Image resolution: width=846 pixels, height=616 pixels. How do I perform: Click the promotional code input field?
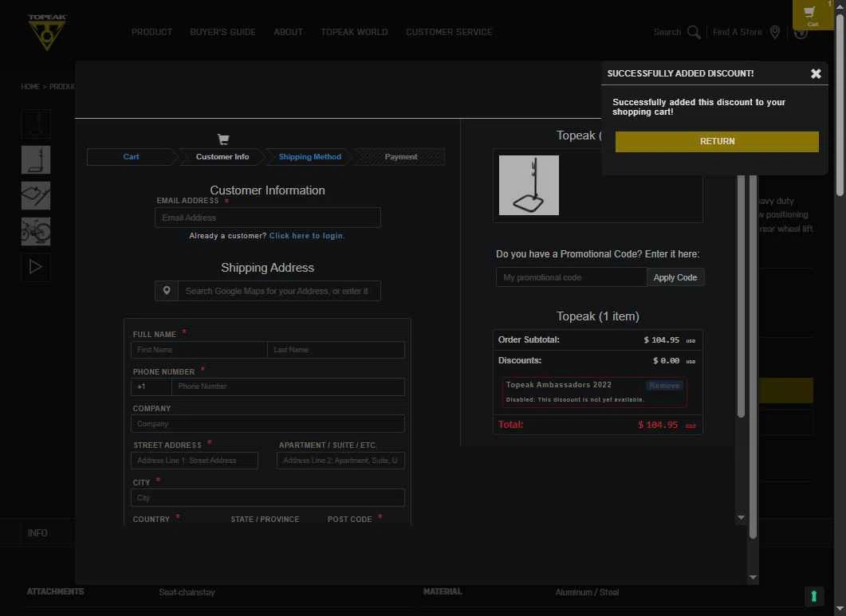572,277
